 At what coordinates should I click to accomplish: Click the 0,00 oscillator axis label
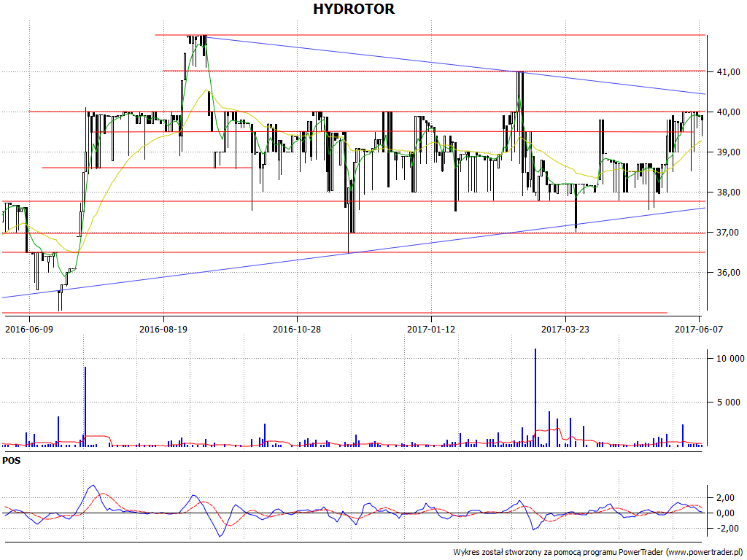pyautogui.click(x=725, y=513)
